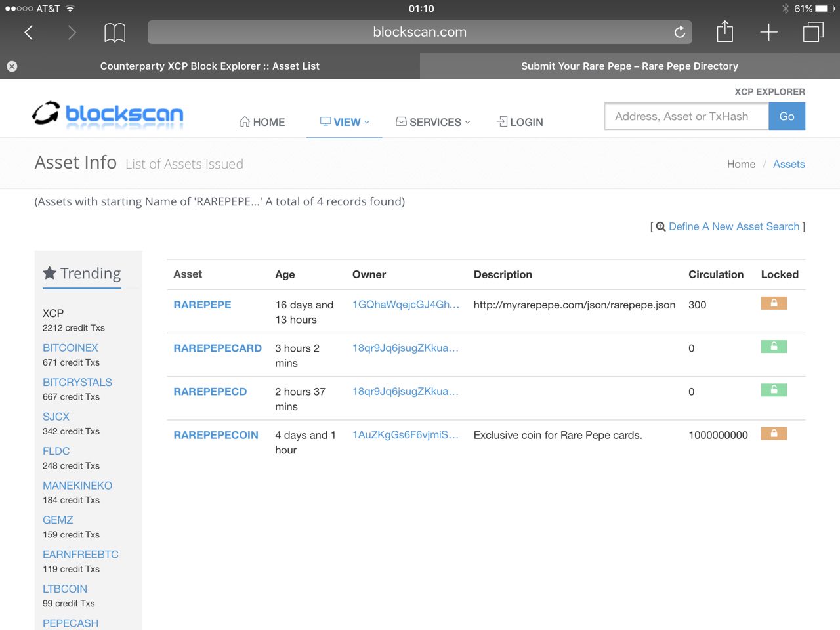Click the lock icon for RAREPEPECOIN
The height and width of the screenshot is (630, 840).
point(774,433)
